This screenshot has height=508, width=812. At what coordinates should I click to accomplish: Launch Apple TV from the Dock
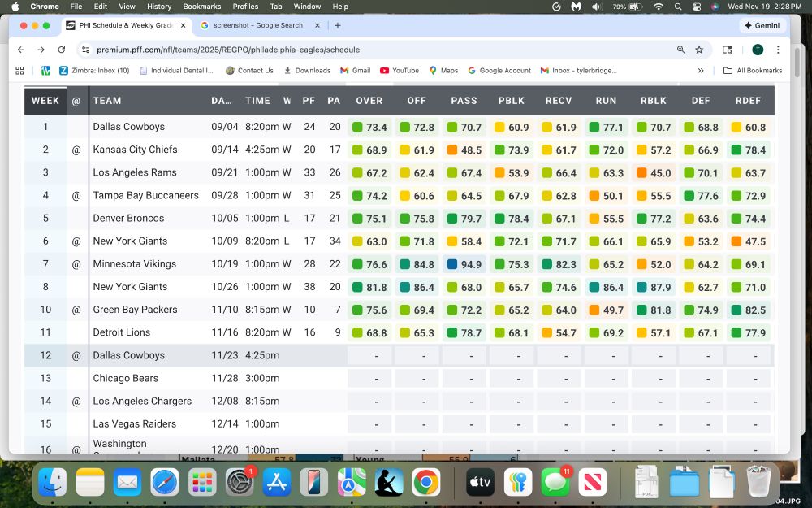(x=480, y=482)
